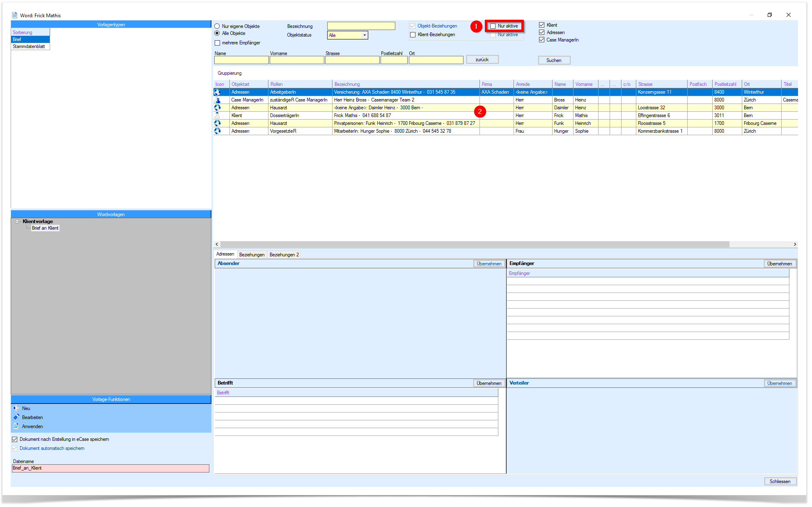Screen dimensions: 812x507
Task: Select Alle Objekte radio button
Action: tap(217, 33)
